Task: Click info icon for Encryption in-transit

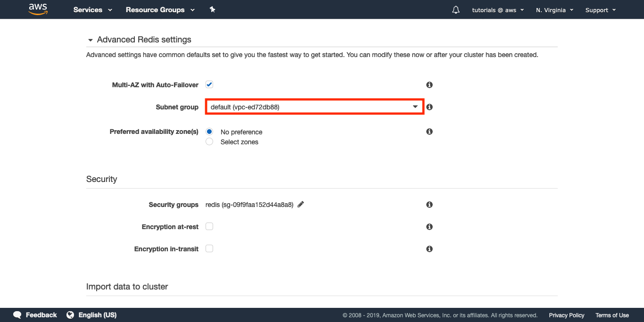Action: 429,249
